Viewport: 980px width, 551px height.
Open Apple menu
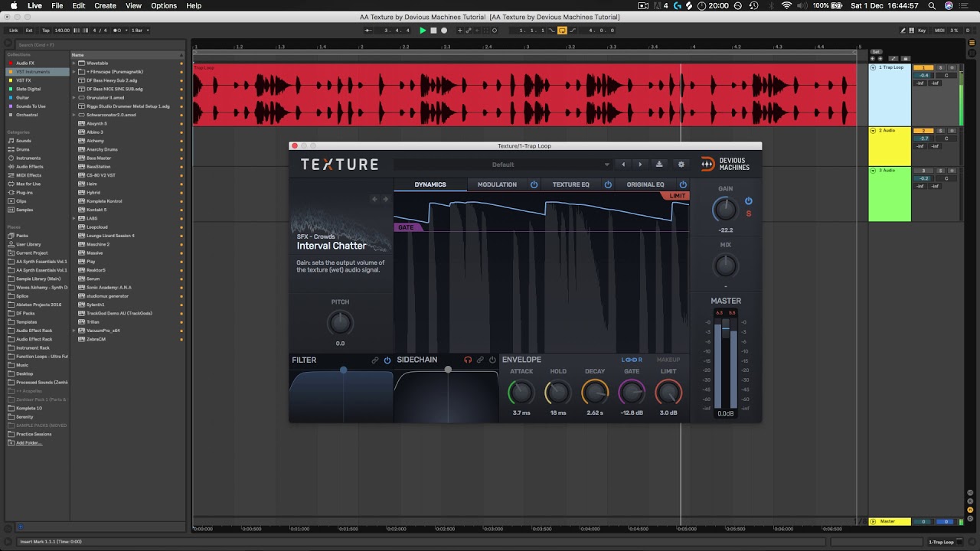(x=13, y=5)
